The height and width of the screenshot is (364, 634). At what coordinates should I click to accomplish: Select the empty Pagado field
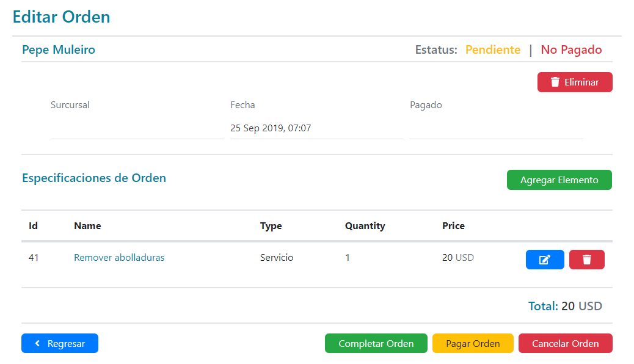point(496,129)
